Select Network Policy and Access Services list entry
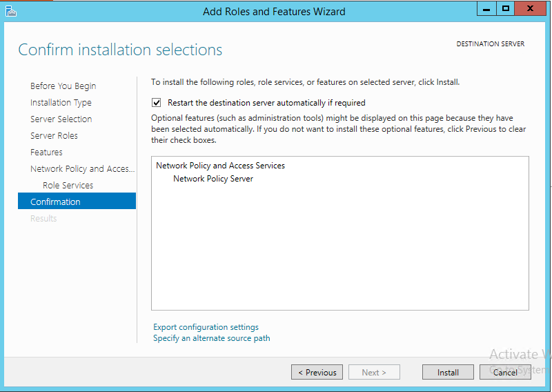The image size is (552, 392). 220,166
